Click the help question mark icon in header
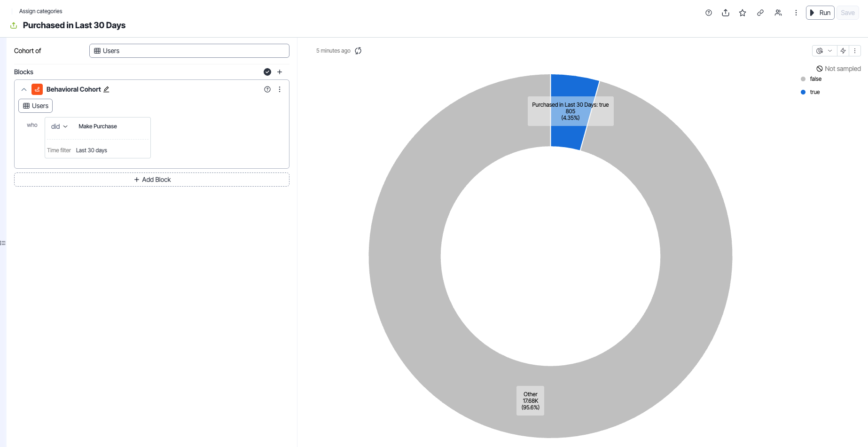 [x=709, y=13]
